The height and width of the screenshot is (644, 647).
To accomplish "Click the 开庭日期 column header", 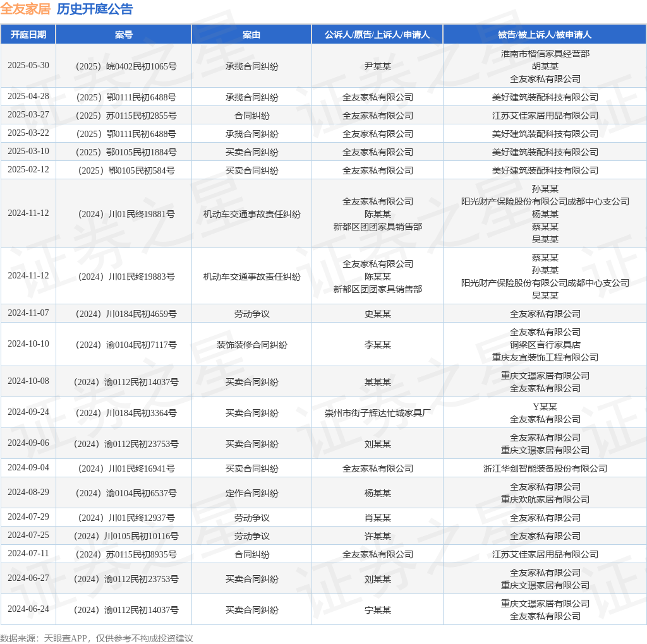I will point(28,35).
